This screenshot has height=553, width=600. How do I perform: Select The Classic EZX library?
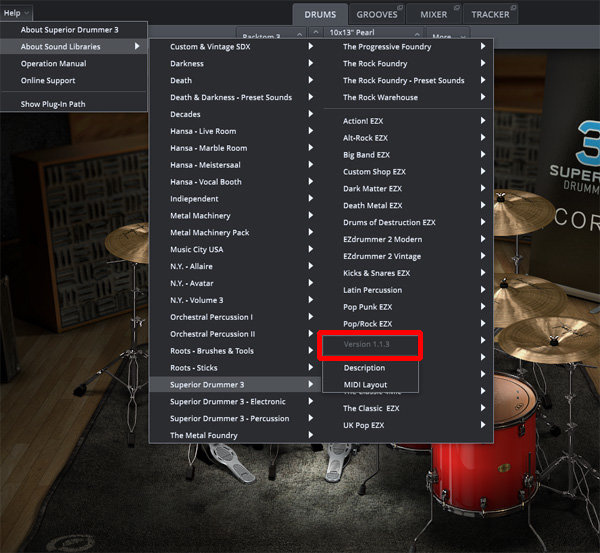(408, 408)
